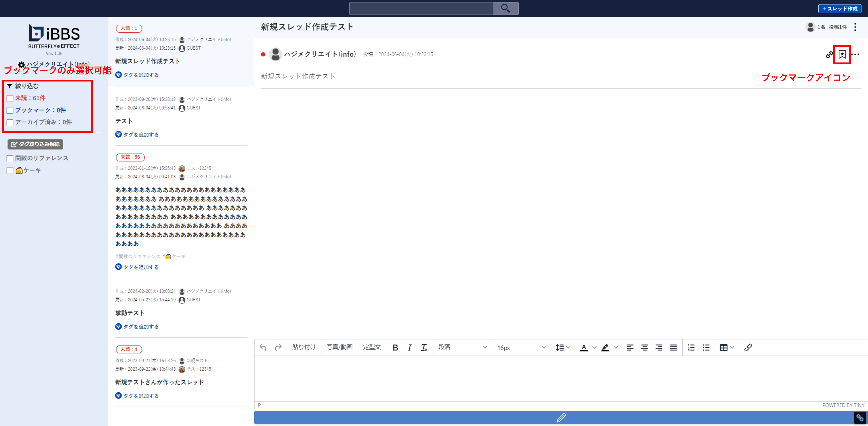Insert a numbered list
Screen dimensions: 868x426
pyautogui.click(x=691, y=347)
